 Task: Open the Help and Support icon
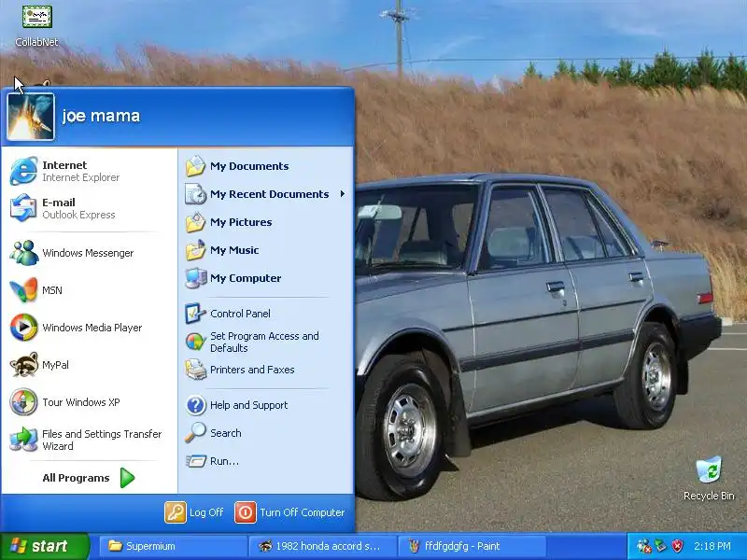click(x=195, y=405)
